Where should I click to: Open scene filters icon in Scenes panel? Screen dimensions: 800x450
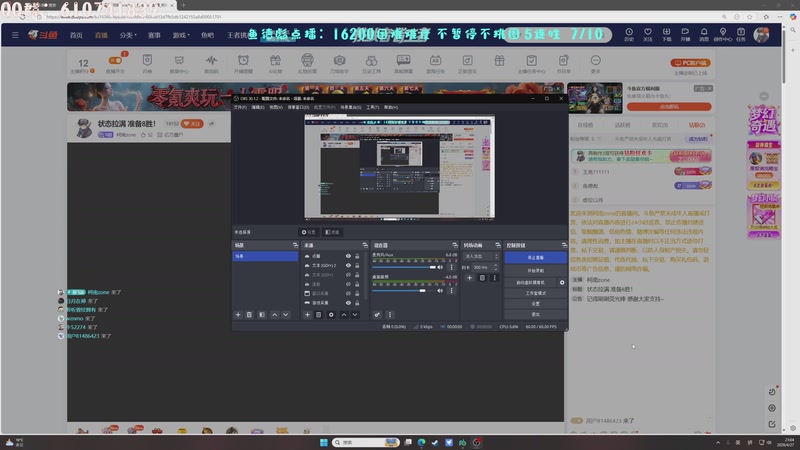point(262,315)
